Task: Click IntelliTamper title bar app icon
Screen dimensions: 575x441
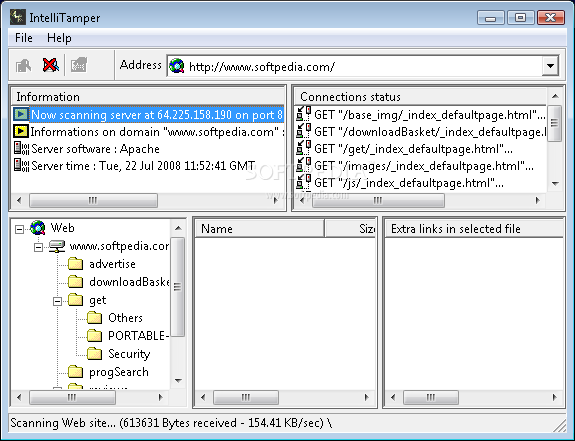Action: pos(18,17)
